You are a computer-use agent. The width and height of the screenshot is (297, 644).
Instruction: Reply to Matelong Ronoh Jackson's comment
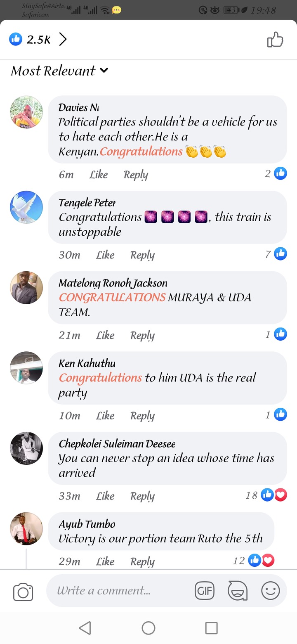click(142, 336)
